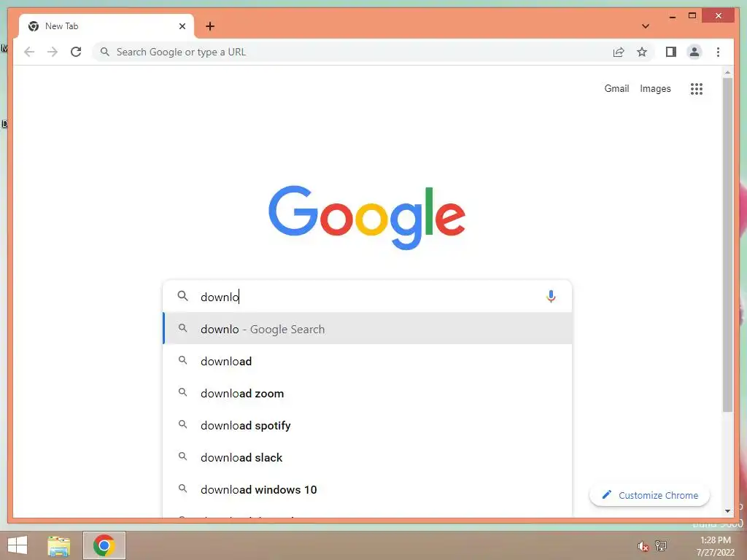Reload the page with the refresh icon
This screenshot has height=560, width=747.
76,52
